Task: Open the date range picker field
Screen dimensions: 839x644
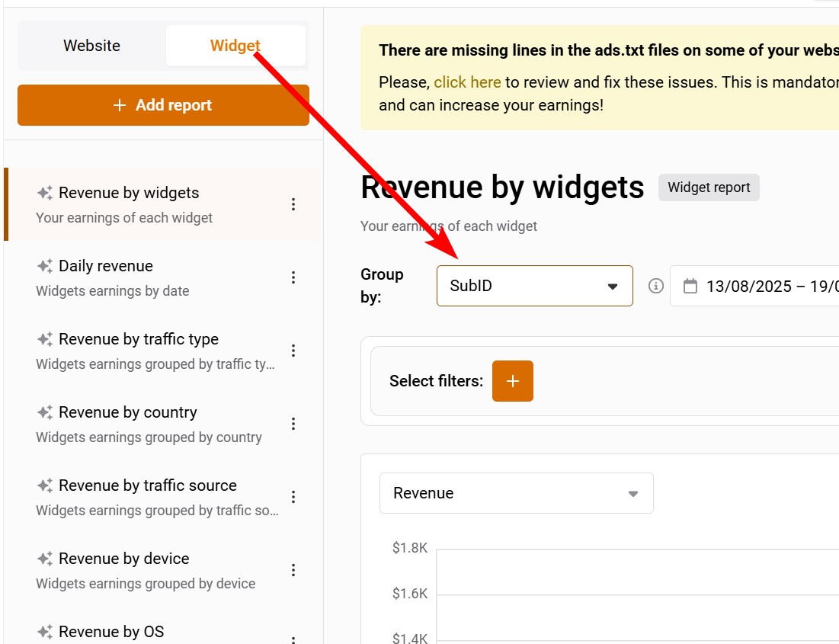Action: click(x=770, y=287)
